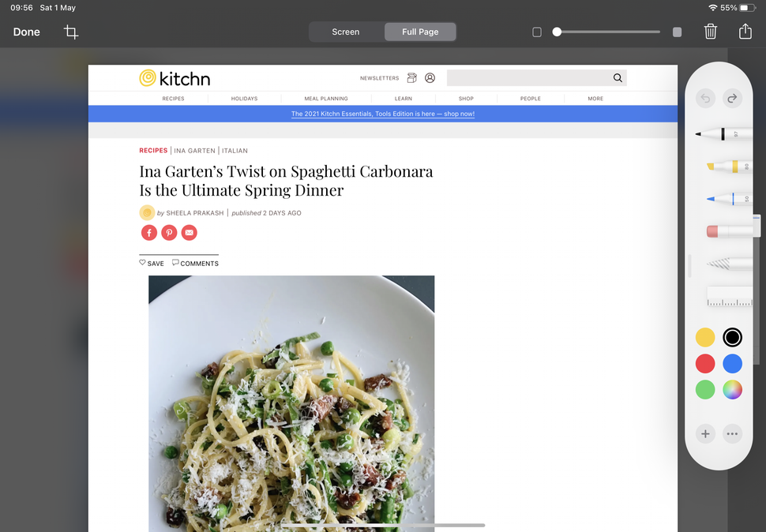Open the rainbow color picker wheel

(732, 389)
